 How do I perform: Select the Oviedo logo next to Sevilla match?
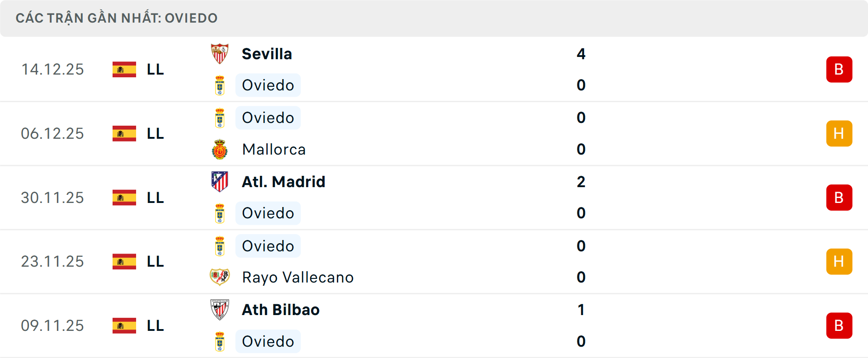[220, 85]
